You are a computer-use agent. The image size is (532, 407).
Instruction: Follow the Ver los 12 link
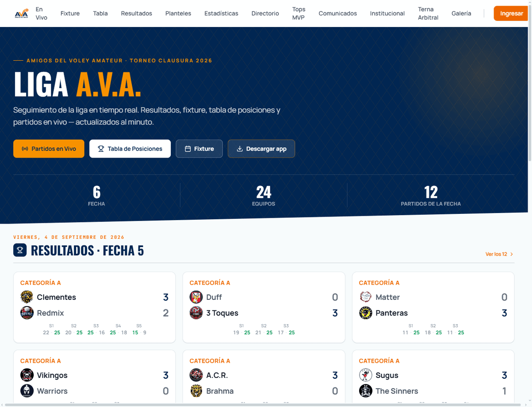tap(500, 254)
